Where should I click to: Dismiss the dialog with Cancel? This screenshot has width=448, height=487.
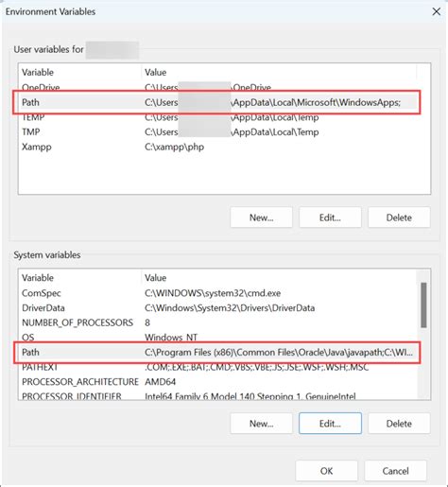395,471
